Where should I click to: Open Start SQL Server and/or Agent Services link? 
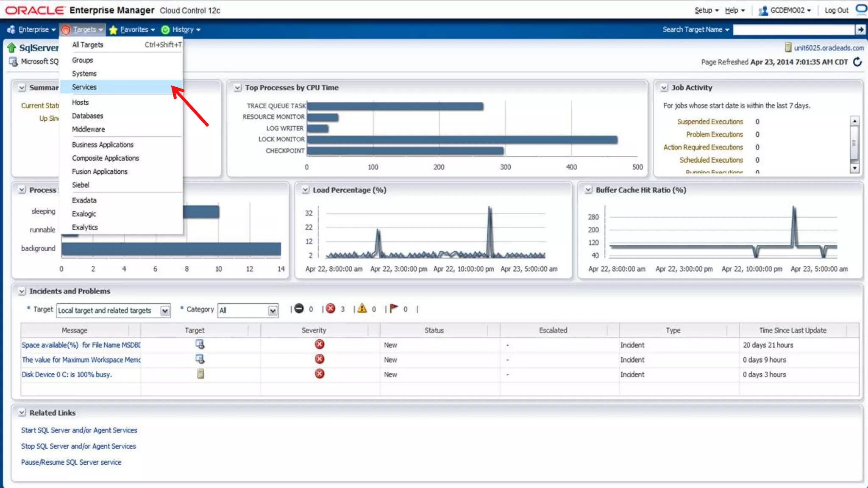point(79,430)
